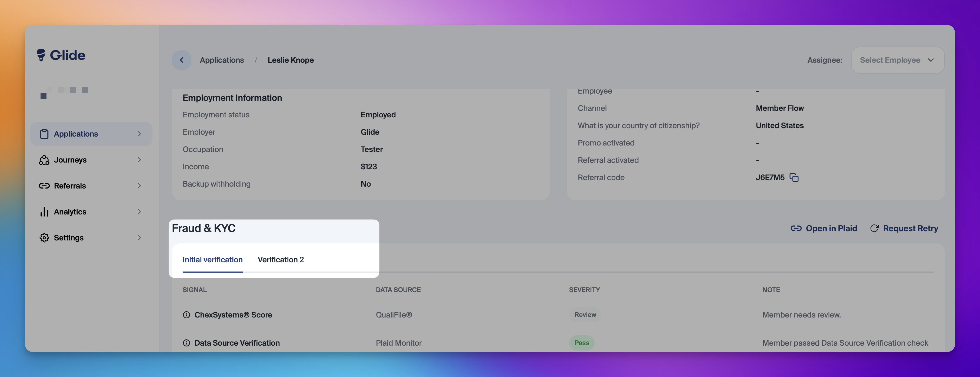Go back using the left chevron button

point(181,60)
